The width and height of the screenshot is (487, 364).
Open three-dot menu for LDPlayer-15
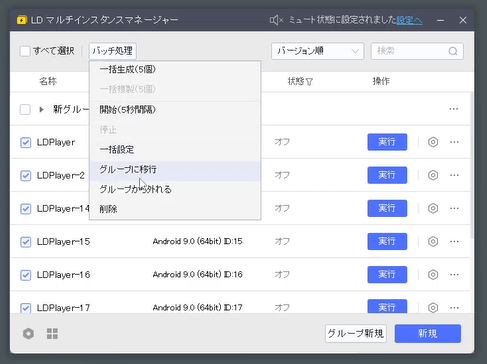[x=454, y=241]
